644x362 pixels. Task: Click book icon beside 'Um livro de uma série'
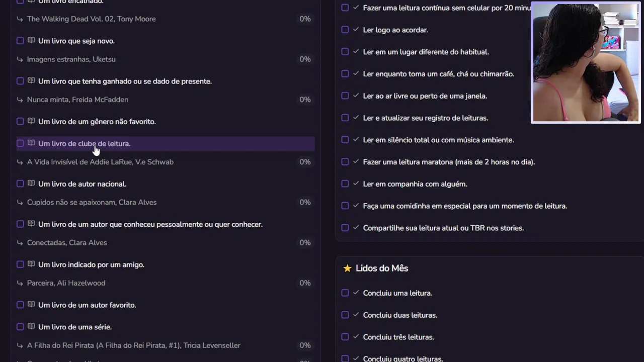click(31, 327)
